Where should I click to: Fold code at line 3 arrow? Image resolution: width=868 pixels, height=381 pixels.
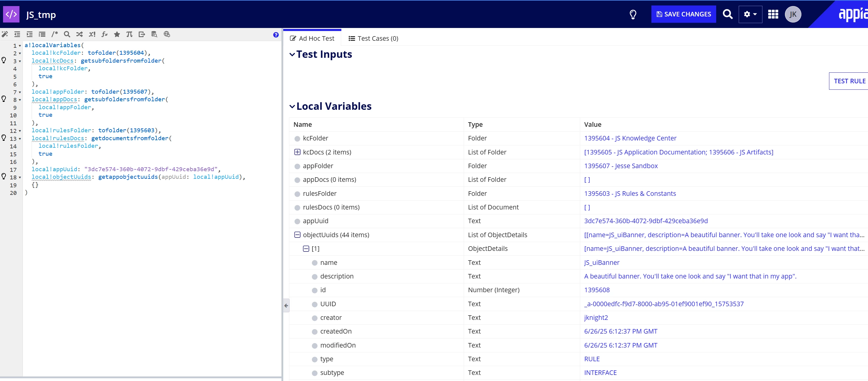point(20,61)
